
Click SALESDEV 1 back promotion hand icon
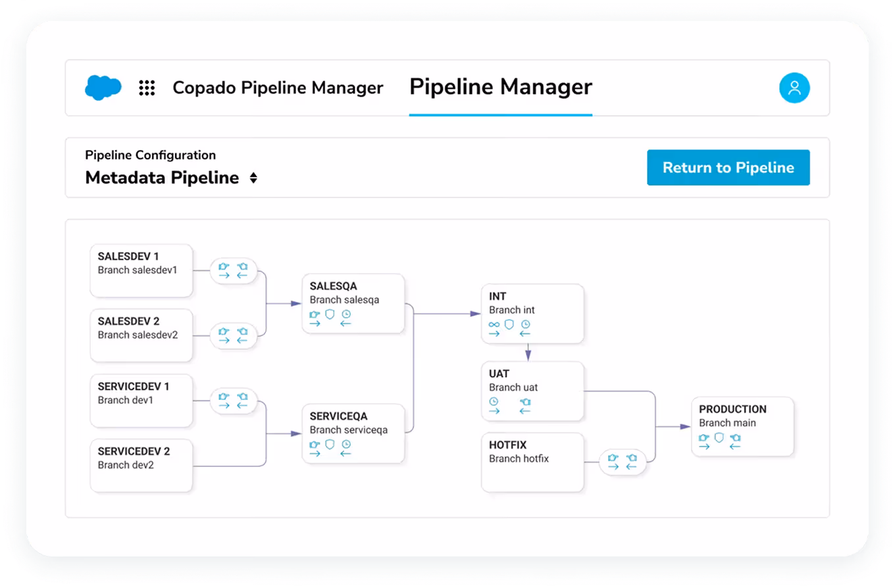pyautogui.click(x=242, y=266)
